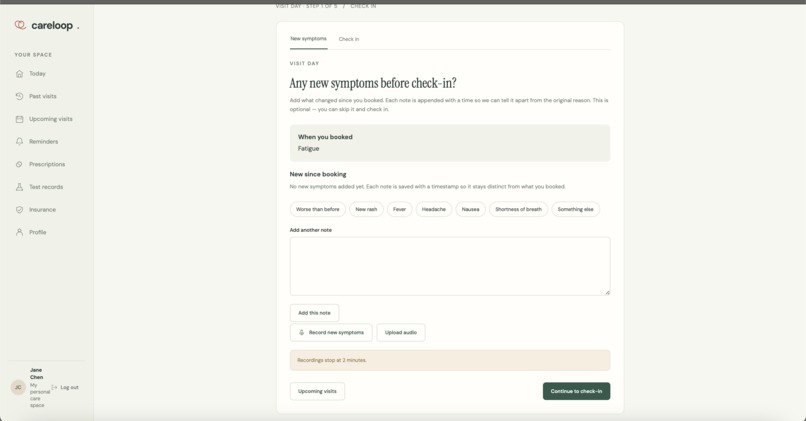Click the Log out arrow icon
This screenshot has width=806, height=421.
tap(54, 387)
